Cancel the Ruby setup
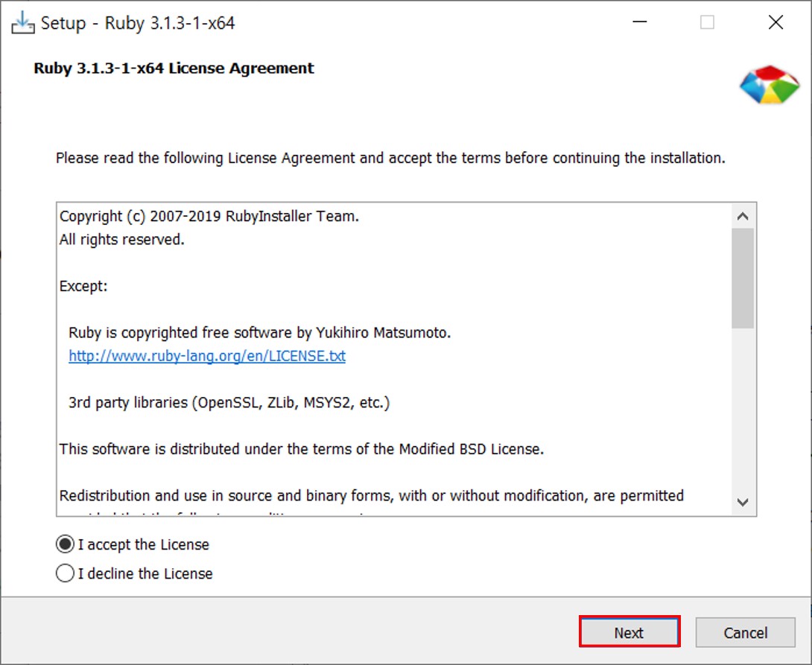The height and width of the screenshot is (665, 812). click(745, 632)
